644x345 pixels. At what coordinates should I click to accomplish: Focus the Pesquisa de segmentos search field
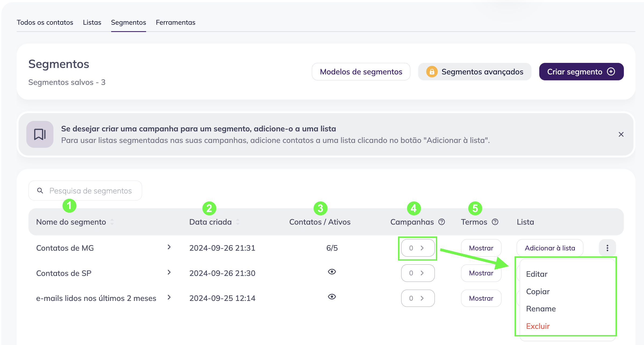click(x=85, y=191)
